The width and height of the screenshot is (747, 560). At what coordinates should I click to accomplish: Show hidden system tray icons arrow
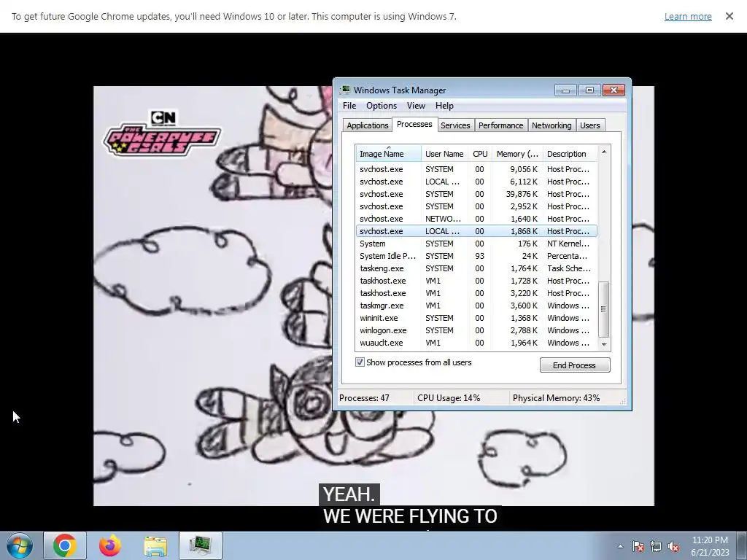(x=620, y=546)
